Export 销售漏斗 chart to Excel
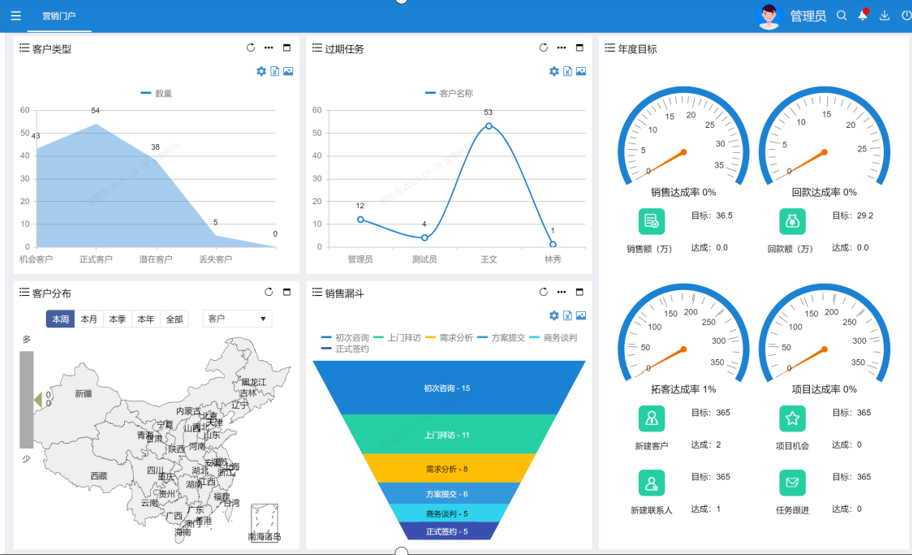912x555 pixels. pyautogui.click(x=567, y=316)
